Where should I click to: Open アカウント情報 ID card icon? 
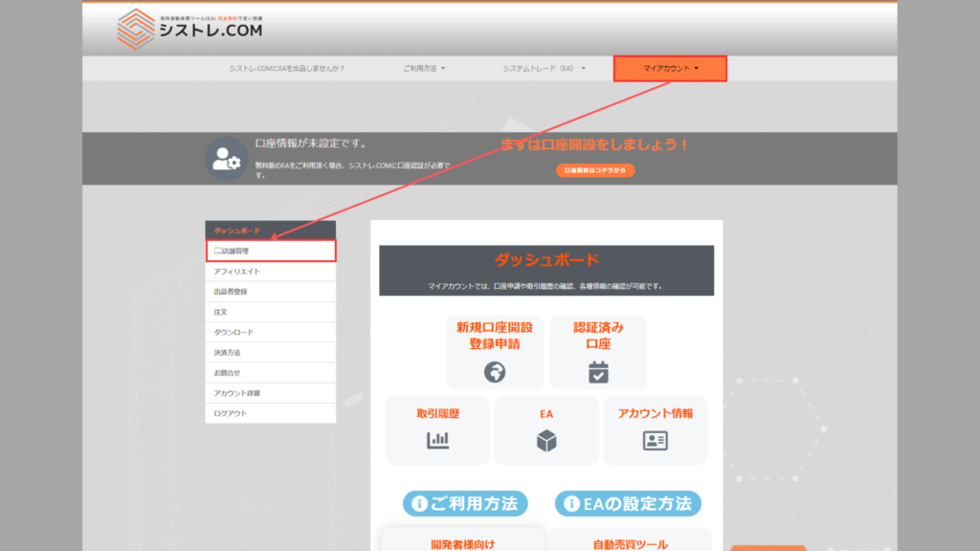[x=656, y=440]
